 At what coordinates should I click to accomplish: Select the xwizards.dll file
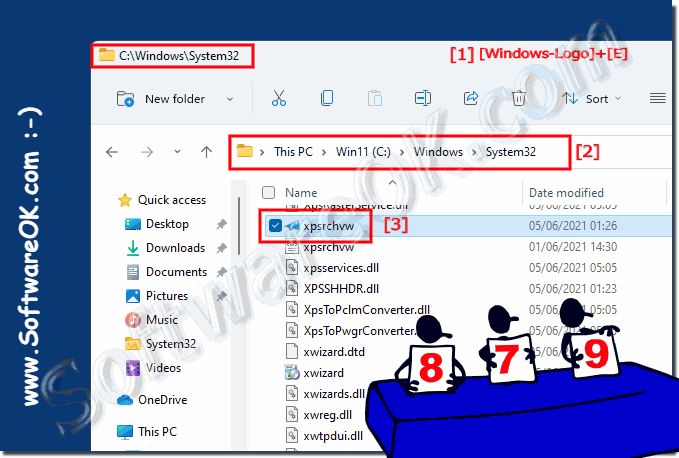click(x=334, y=394)
